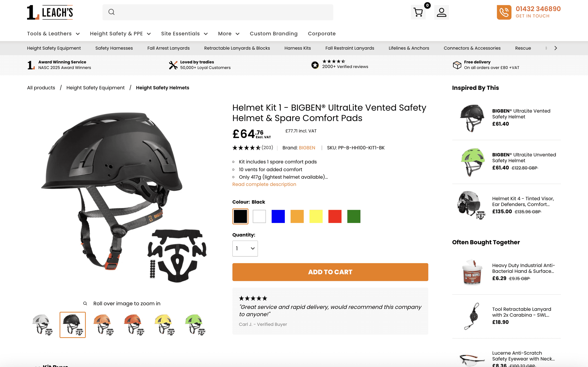Open the Custom Branding page
The height and width of the screenshot is (367, 588).
click(274, 33)
